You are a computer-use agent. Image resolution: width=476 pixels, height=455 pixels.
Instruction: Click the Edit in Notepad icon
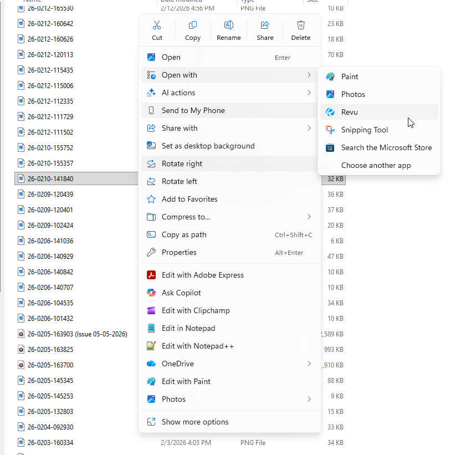tap(151, 328)
